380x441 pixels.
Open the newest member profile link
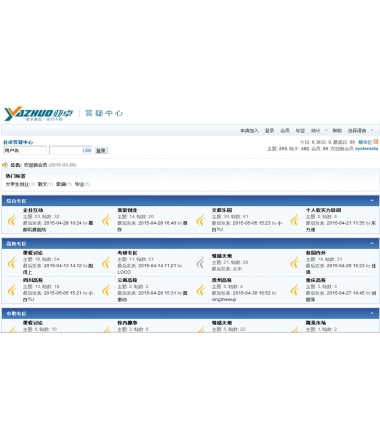[366, 149]
